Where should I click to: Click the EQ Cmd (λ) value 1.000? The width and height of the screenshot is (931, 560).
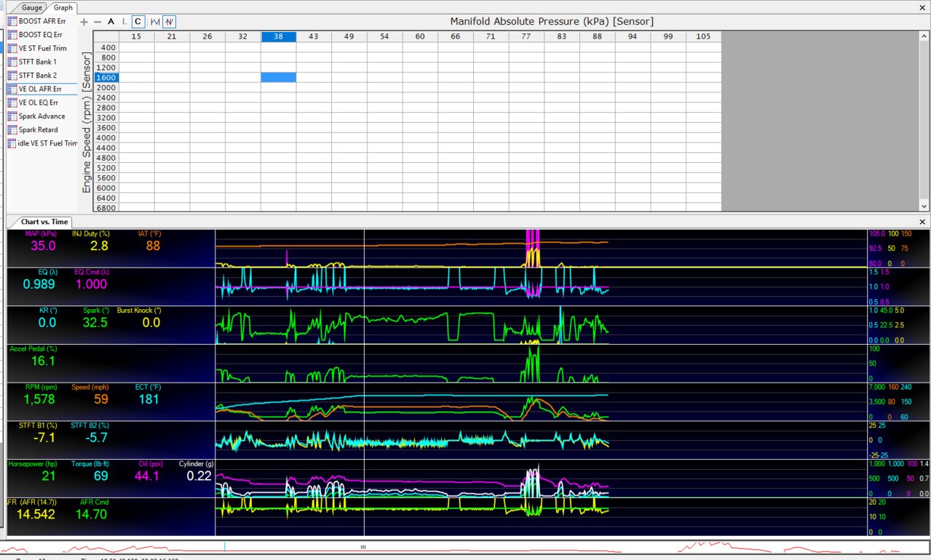point(90,284)
